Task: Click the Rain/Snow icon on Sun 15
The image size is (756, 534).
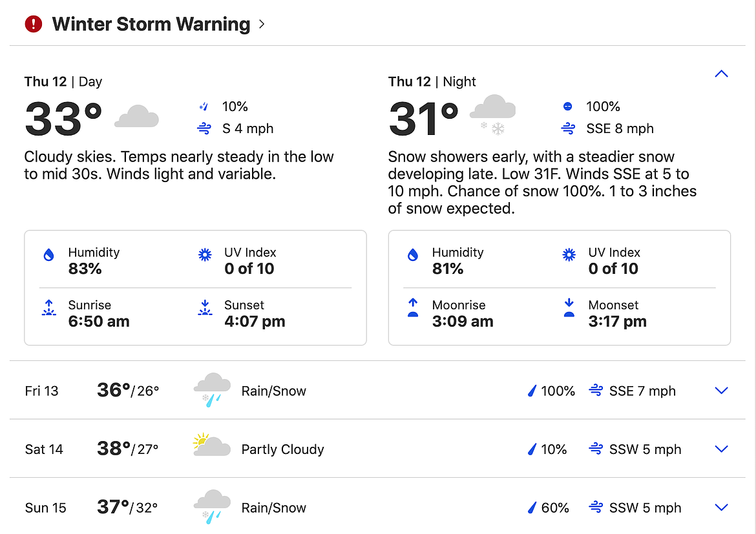Action: 212,507
